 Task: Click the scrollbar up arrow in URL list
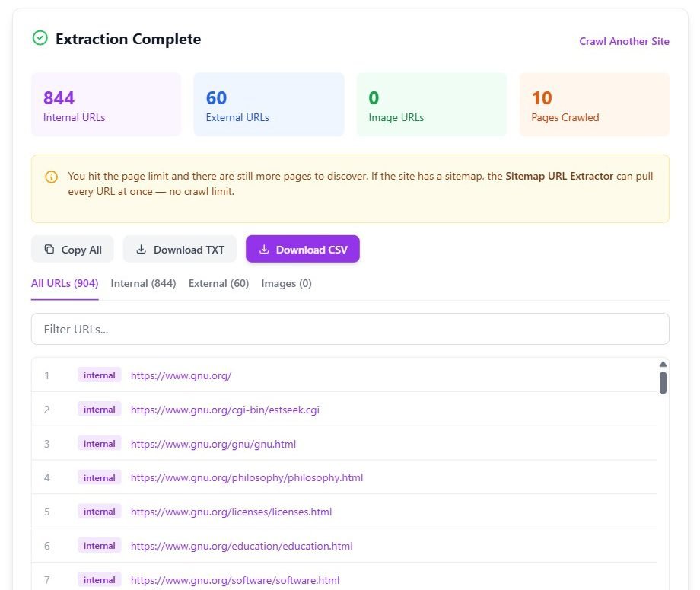point(663,364)
